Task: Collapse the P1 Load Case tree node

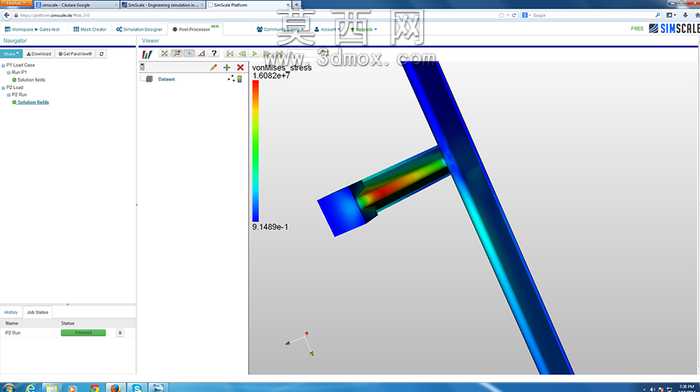Action: (x=4, y=65)
